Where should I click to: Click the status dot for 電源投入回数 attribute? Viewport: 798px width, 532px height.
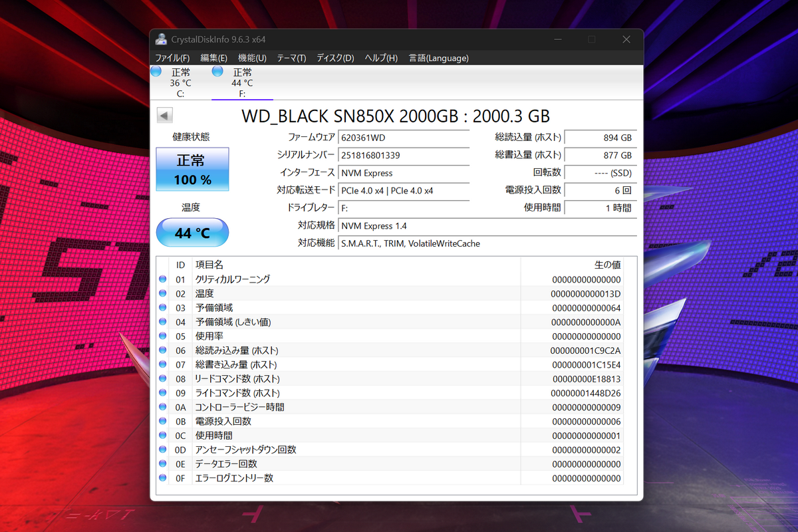[x=162, y=421]
